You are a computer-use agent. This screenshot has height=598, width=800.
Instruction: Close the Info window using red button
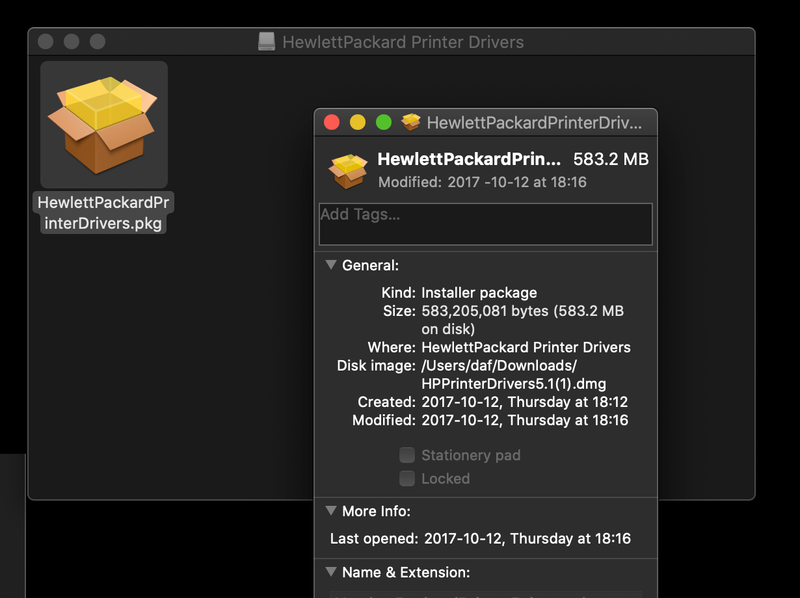click(x=332, y=123)
